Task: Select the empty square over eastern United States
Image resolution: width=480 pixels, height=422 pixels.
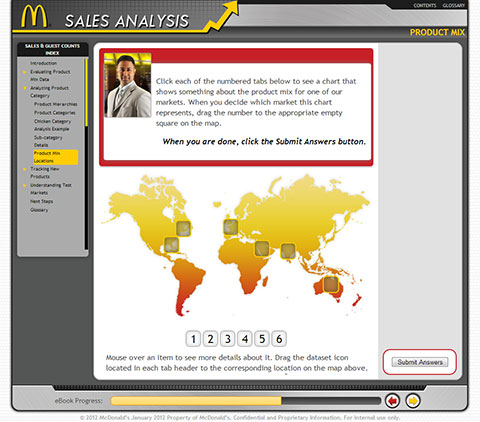Action: (183, 229)
